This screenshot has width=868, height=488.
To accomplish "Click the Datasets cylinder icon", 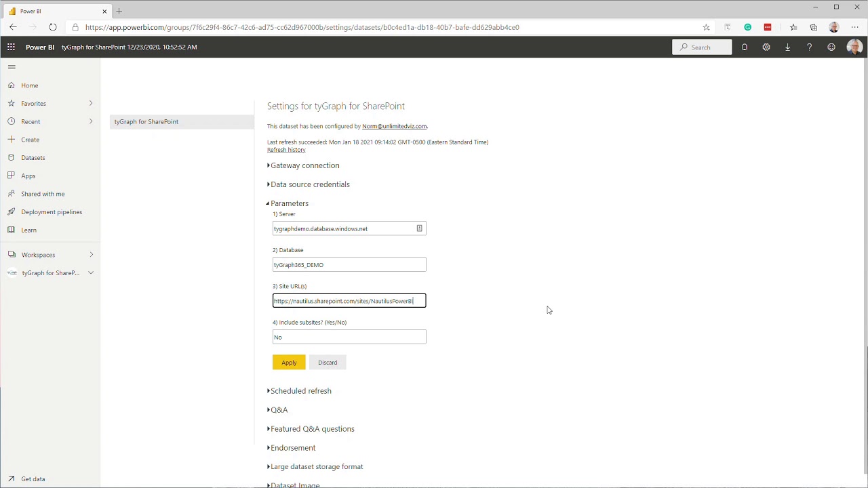I will point(12,157).
